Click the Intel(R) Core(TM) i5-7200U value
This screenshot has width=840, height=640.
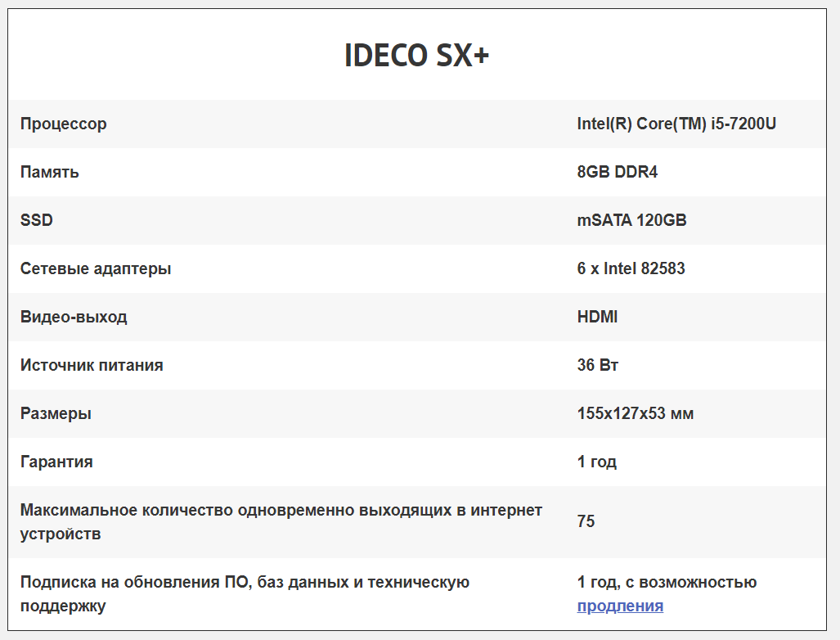676,124
